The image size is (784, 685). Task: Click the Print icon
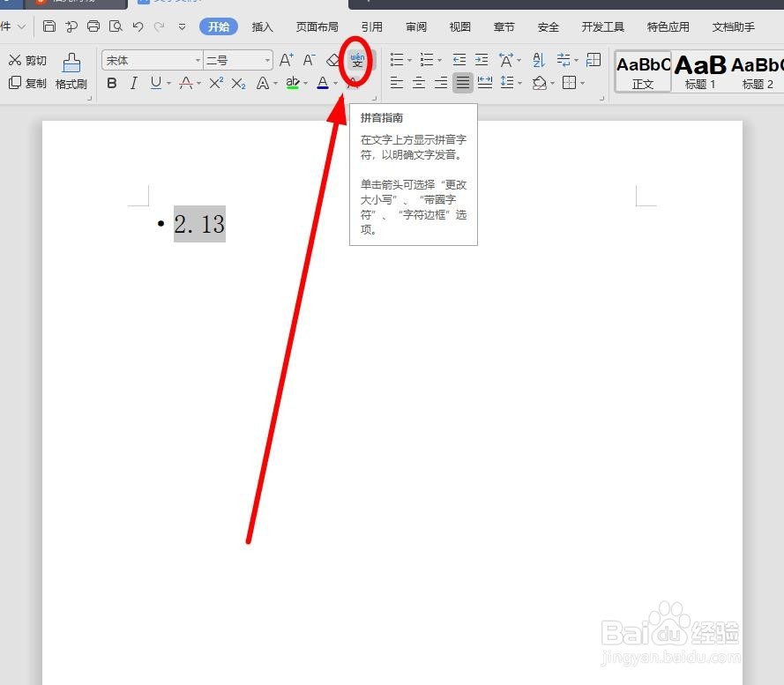[x=93, y=26]
